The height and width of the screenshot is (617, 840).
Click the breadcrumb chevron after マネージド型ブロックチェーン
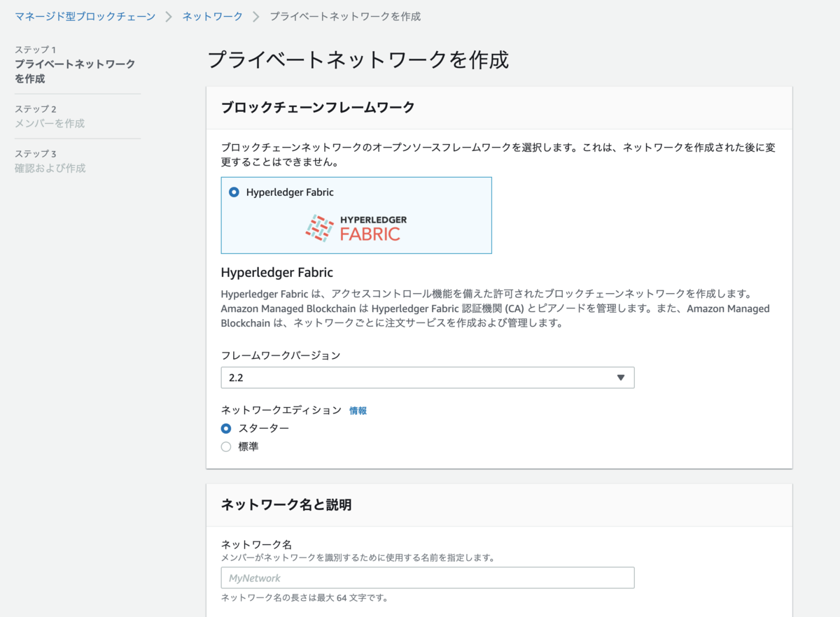pos(169,16)
